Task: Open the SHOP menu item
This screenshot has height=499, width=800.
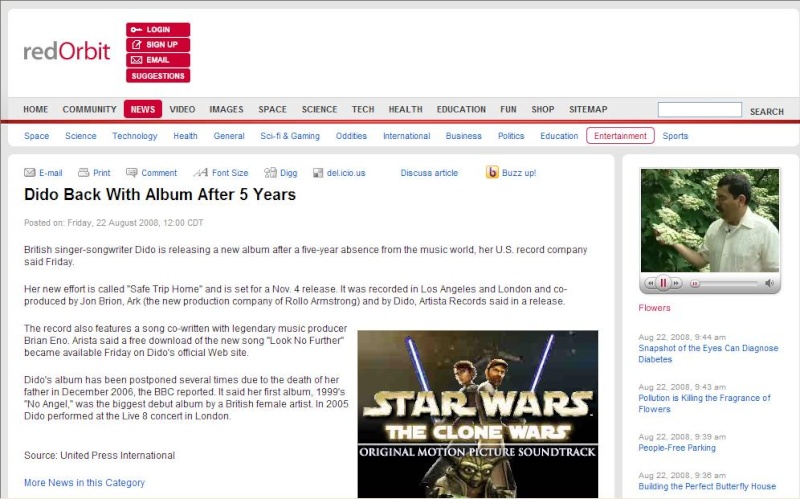Action: pyautogui.click(x=543, y=109)
